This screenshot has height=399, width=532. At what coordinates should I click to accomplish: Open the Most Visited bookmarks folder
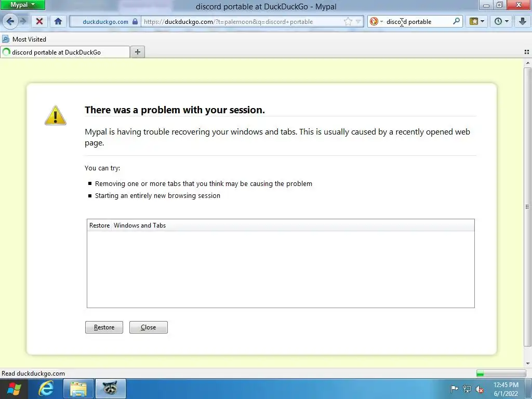pyautogui.click(x=24, y=39)
